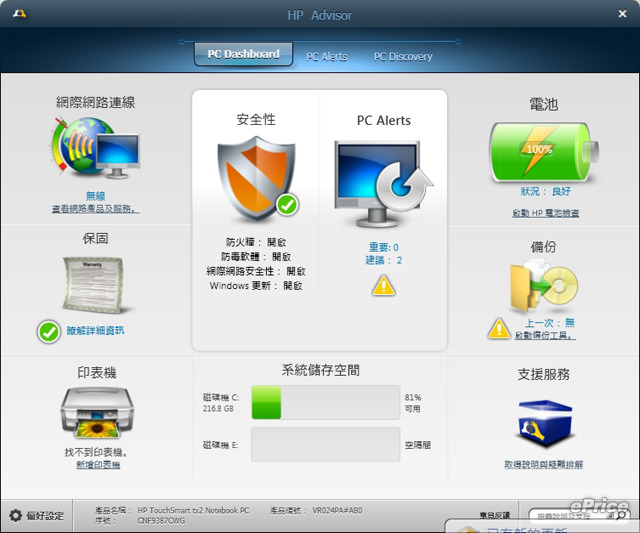Screen dimensions: 640x533
Task: Click the 防毒軟體: 開啟 antivirus status
Action: pos(256,256)
